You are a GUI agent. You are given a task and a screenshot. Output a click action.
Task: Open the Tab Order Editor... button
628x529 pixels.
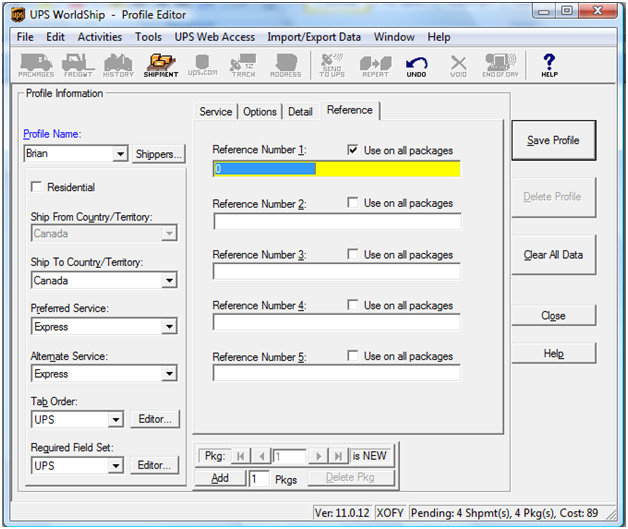click(155, 419)
